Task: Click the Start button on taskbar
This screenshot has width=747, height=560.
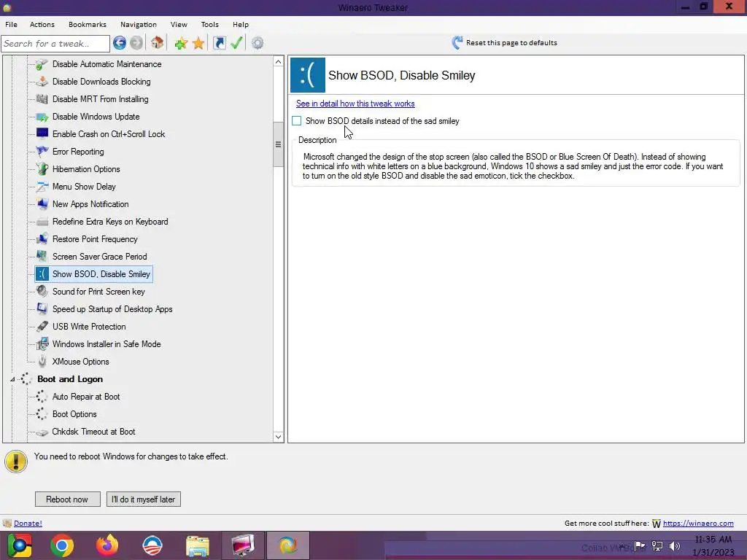Action: click(x=19, y=545)
